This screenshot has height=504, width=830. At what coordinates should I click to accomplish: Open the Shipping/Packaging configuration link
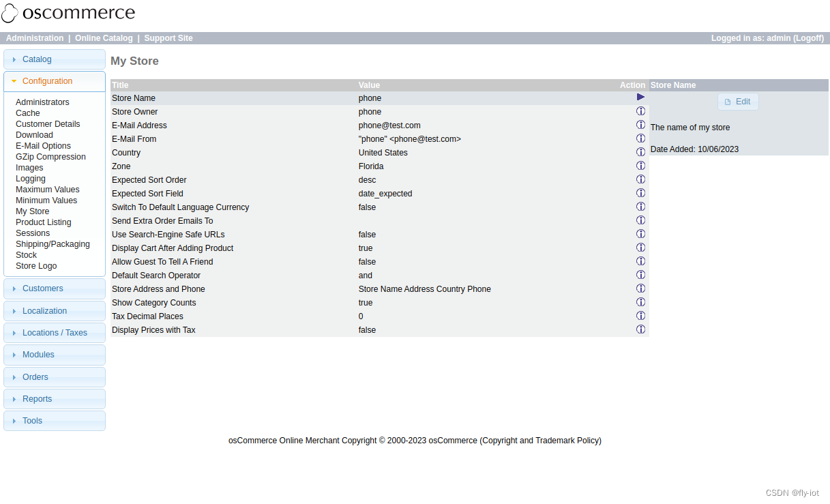53,244
